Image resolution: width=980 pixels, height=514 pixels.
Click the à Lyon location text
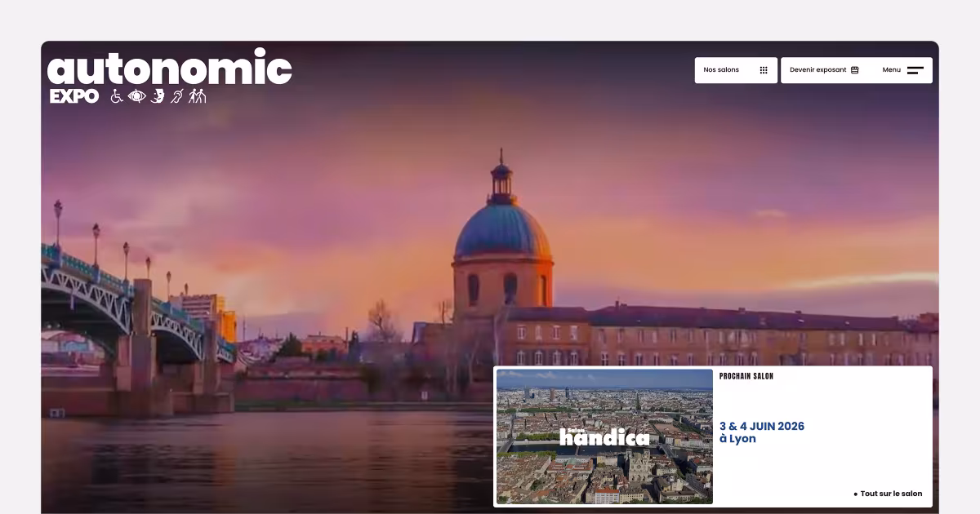pyautogui.click(x=737, y=439)
